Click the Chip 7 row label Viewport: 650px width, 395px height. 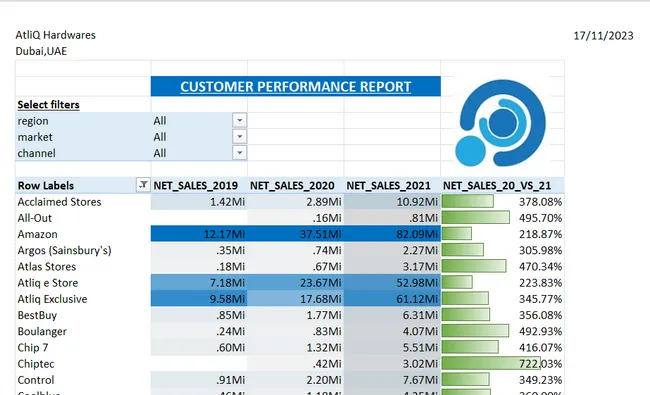pos(33,347)
